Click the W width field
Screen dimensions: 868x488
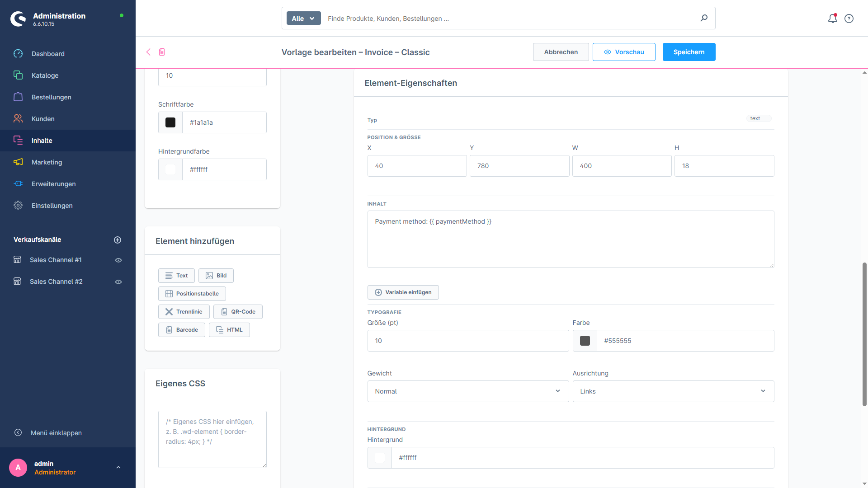coord(622,166)
